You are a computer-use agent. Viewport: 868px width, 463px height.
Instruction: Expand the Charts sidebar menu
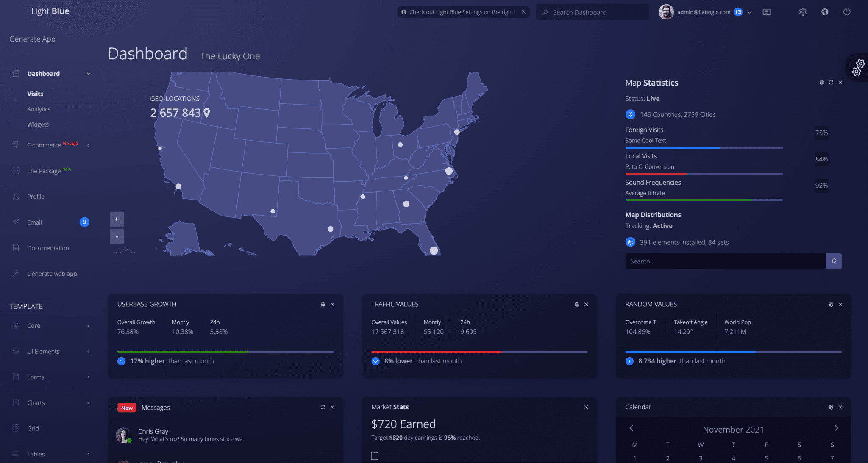click(36, 402)
